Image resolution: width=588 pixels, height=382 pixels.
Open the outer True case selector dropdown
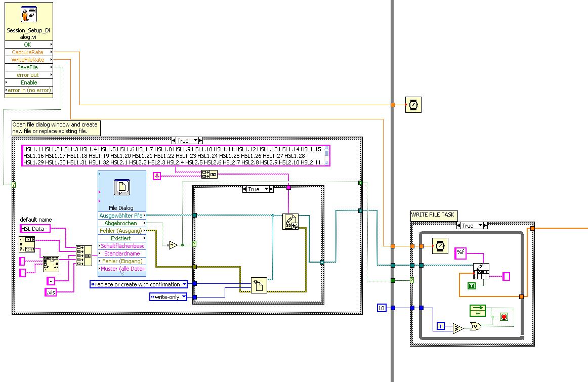187,141
